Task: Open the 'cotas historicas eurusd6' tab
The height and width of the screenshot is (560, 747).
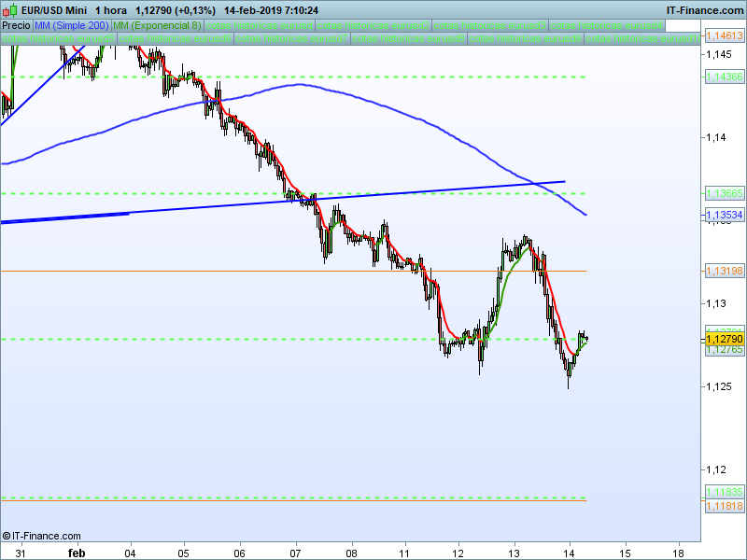Action: (x=175, y=38)
